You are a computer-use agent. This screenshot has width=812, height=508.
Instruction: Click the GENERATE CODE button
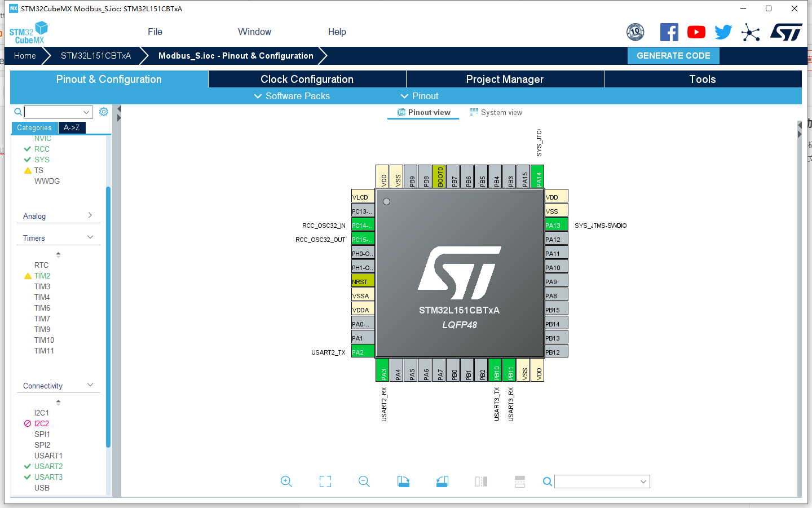673,55
